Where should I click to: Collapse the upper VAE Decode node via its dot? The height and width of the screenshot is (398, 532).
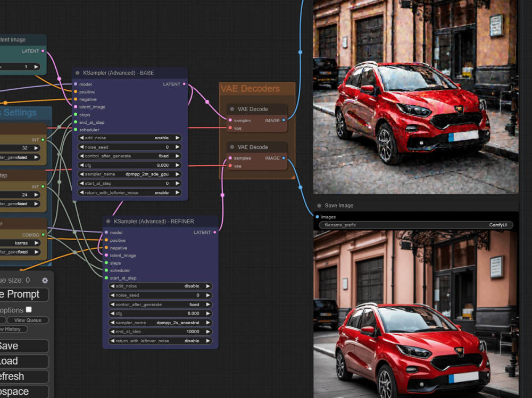(232, 109)
